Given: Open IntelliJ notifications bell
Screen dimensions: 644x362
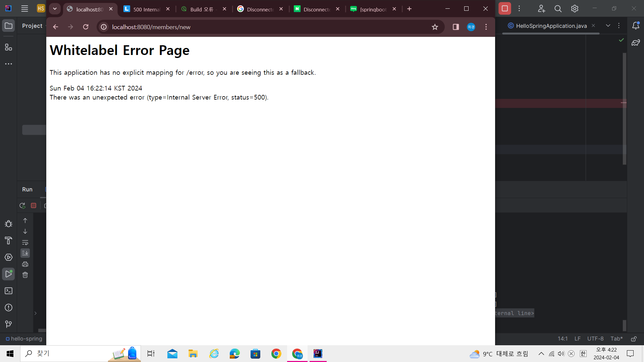Looking at the screenshot, I should click(636, 26).
